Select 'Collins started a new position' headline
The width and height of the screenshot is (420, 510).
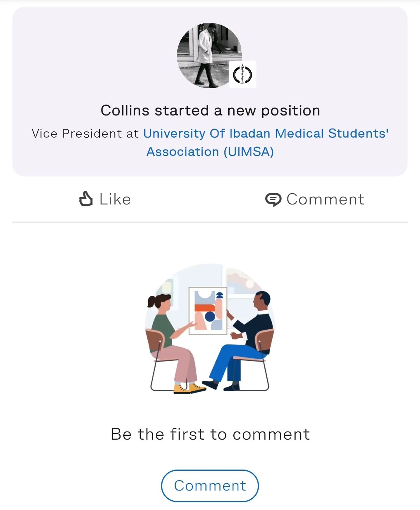click(x=210, y=110)
